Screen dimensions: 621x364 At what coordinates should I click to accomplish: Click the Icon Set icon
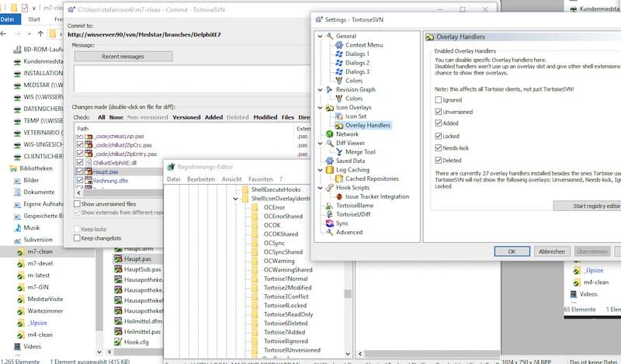click(339, 116)
